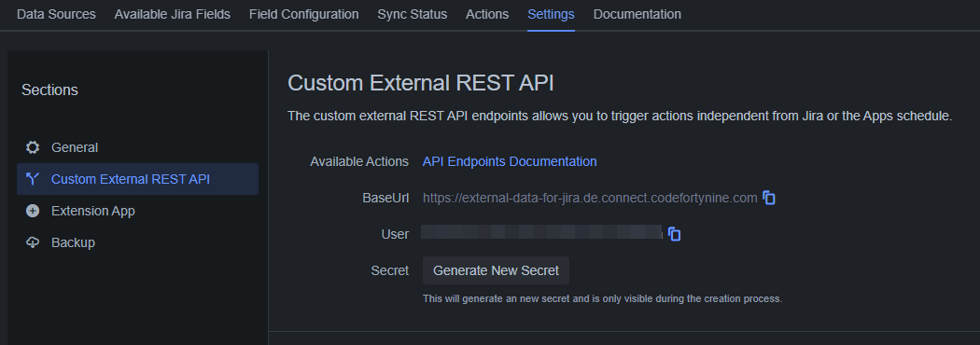980x345 pixels.
Task: Open the Field Configuration tab
Action: [x=303, y=14]
